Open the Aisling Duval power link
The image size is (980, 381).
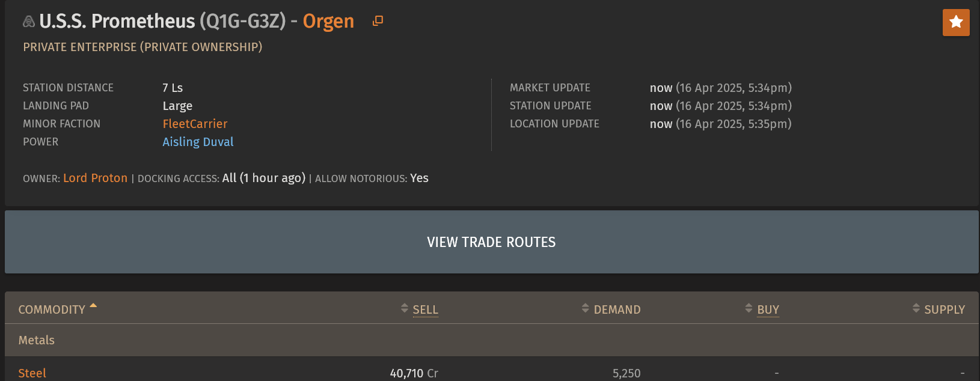coord(198,142)
